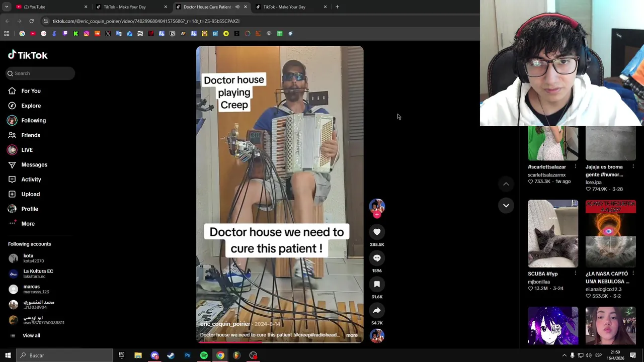This screenshot has height=362, width=644.
Task: Open options for LA NASA CAPTÓ video
Action: [x=633, y=274]
